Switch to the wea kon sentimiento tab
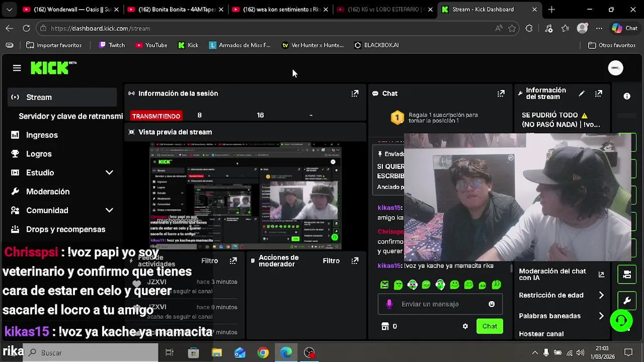 coord(280,10)
